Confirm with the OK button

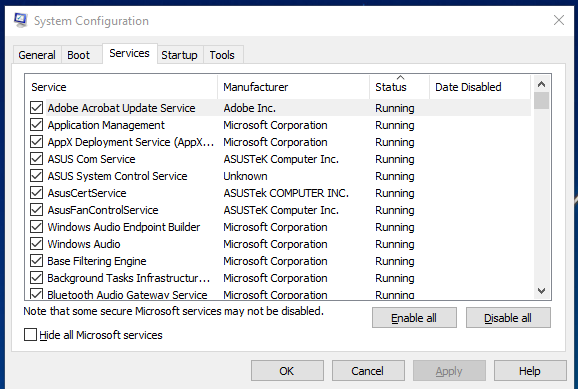click(287, 371)
